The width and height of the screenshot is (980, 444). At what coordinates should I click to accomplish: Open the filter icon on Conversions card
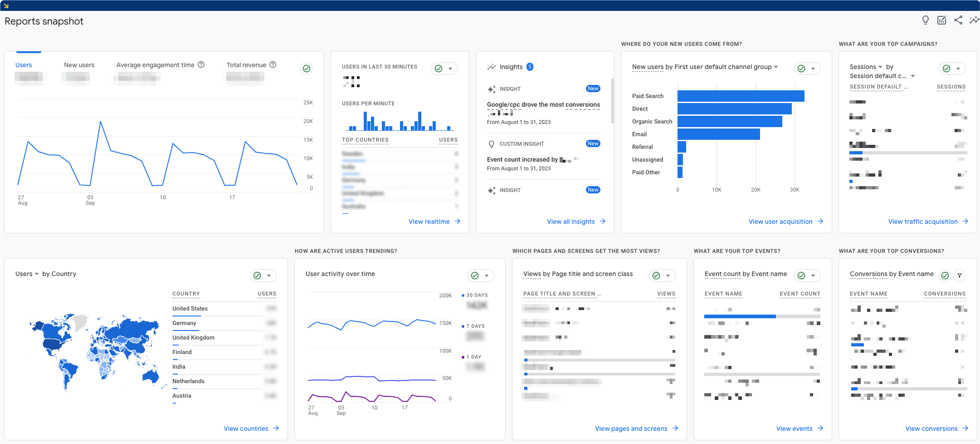click(960, 276)
